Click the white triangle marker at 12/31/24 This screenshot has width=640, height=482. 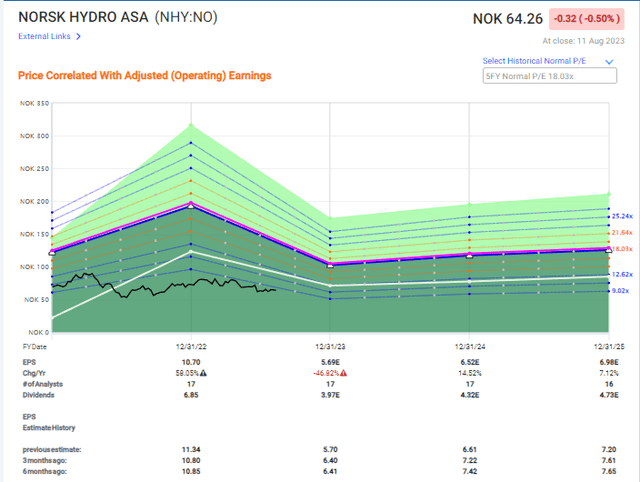[469, 254]
